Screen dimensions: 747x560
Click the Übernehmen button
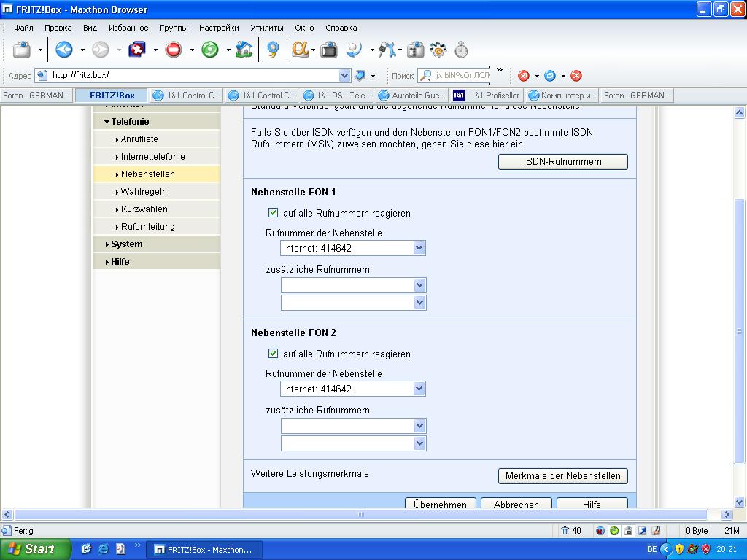pyautogui.click(x=440, y=504)
